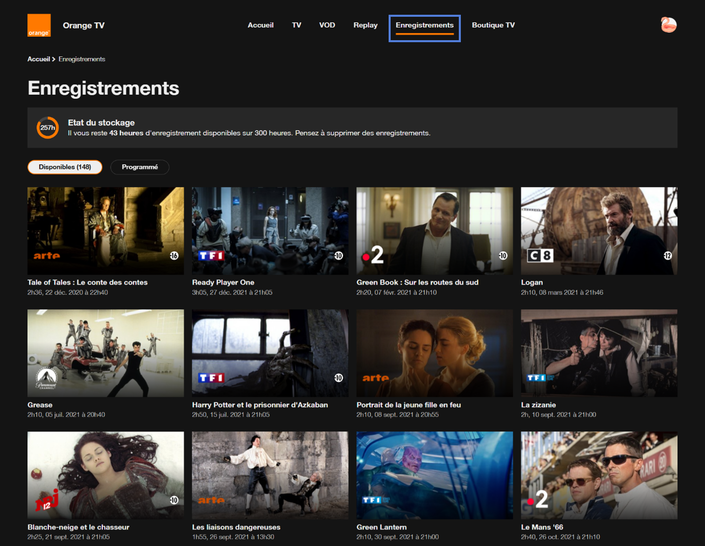This screenshot has width=705, height=546.
Task: Click France 2 logo on Green Book
Action: coord(373,255)
